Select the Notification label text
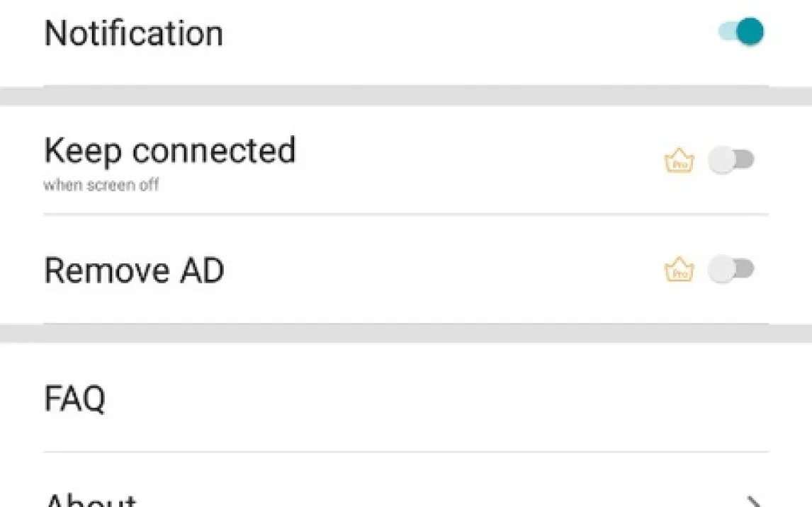The image size is (812, 507). point(133,33)
